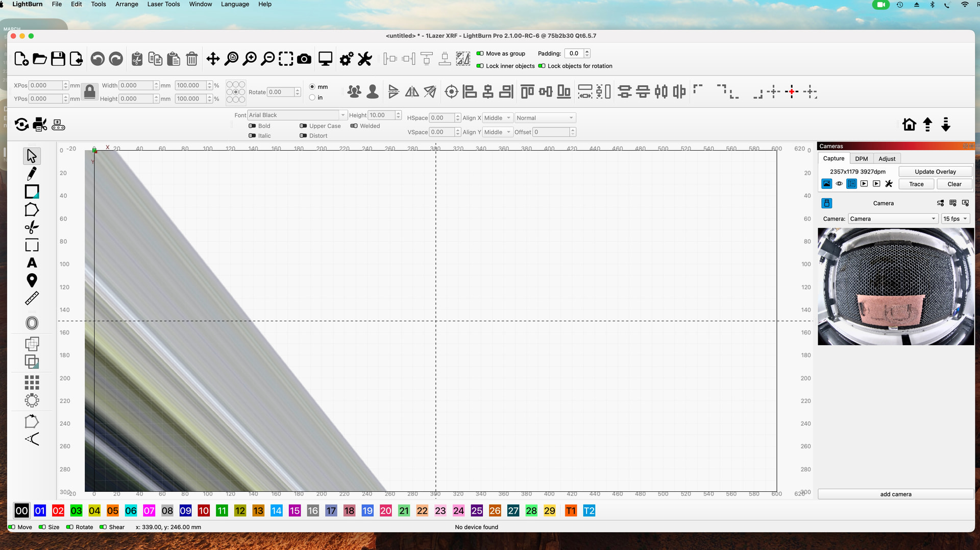Expand the 15 fps dropdown
Screen dimensions: 980x550
[955, 219]
